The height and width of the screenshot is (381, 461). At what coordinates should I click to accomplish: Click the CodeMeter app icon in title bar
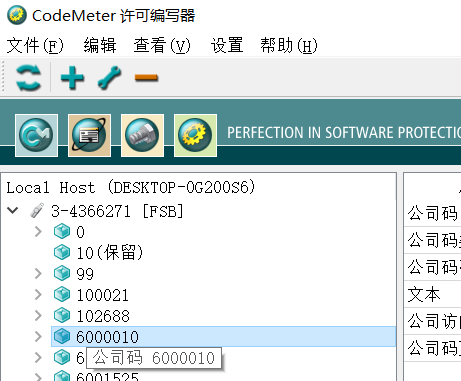(17, 15)
